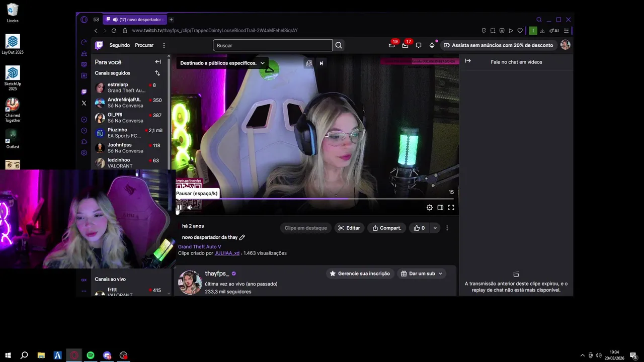Image resolution: width=644 pixels, height=362 pixels.
Task: Click ad-free 20% discount banner button
Action: click(x=498, y=45)
